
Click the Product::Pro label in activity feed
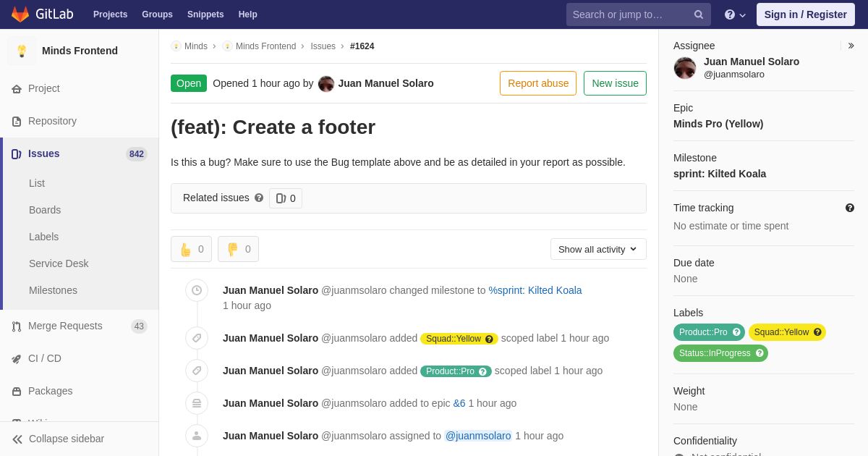(x=456, y=371)
